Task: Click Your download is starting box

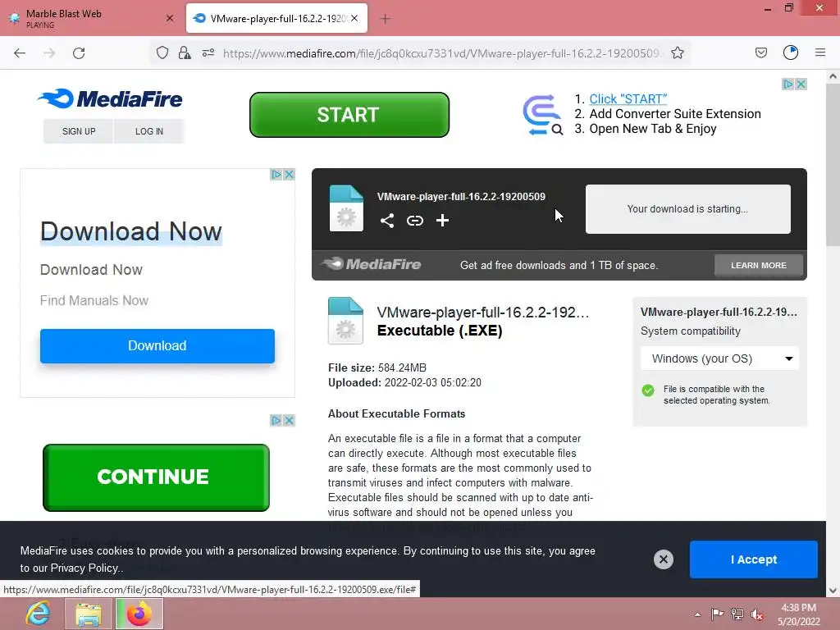Action: [688, 209]
